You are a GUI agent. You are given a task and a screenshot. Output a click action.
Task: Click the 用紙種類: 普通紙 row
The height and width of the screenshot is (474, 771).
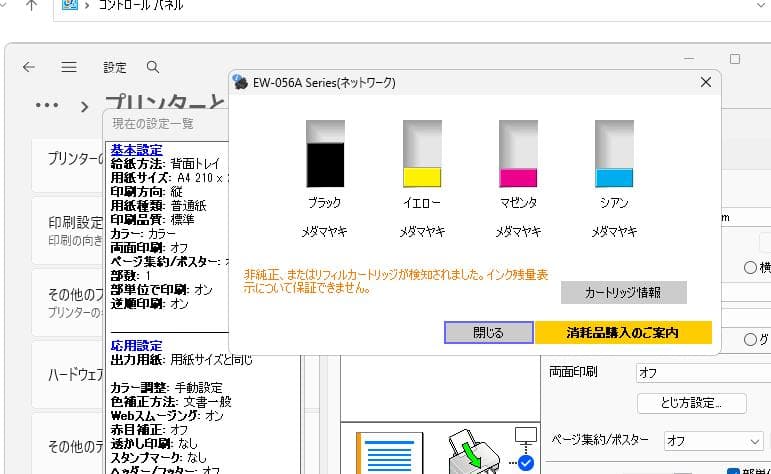158,205
